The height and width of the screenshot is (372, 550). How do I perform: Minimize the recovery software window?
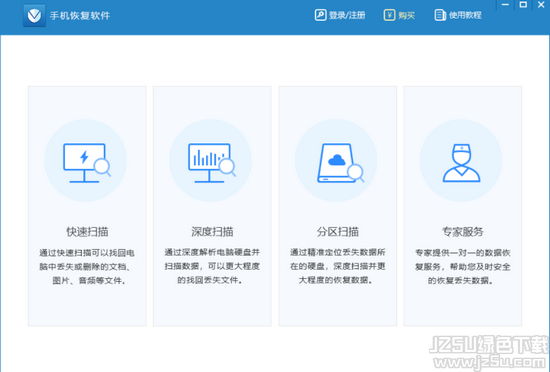(x=505, y=5)
